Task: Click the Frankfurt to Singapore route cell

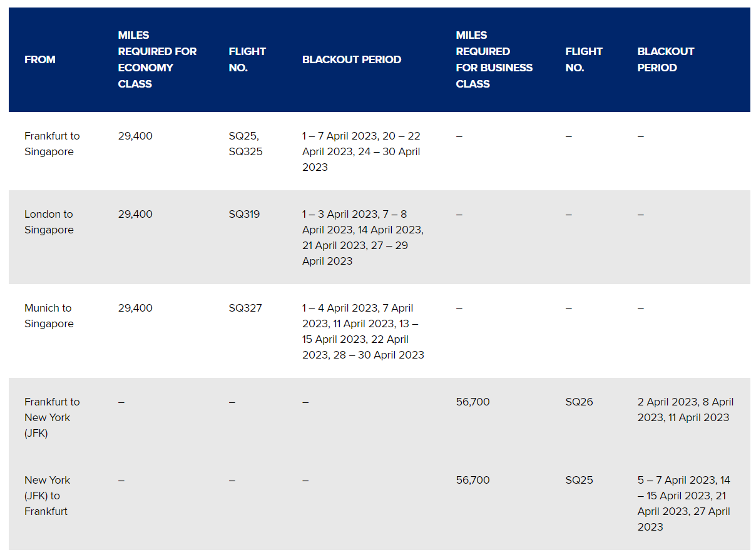Action: pos(52,144)
